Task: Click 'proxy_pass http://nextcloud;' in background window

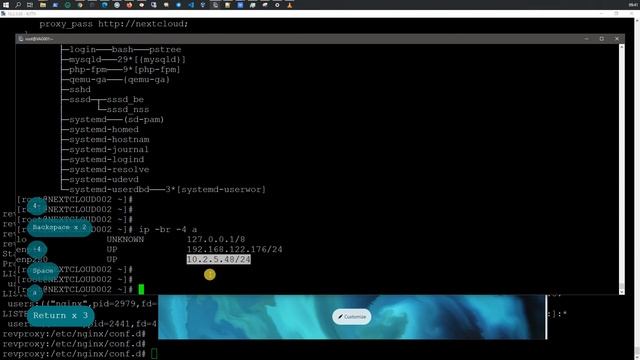Action: coord(114,24)
